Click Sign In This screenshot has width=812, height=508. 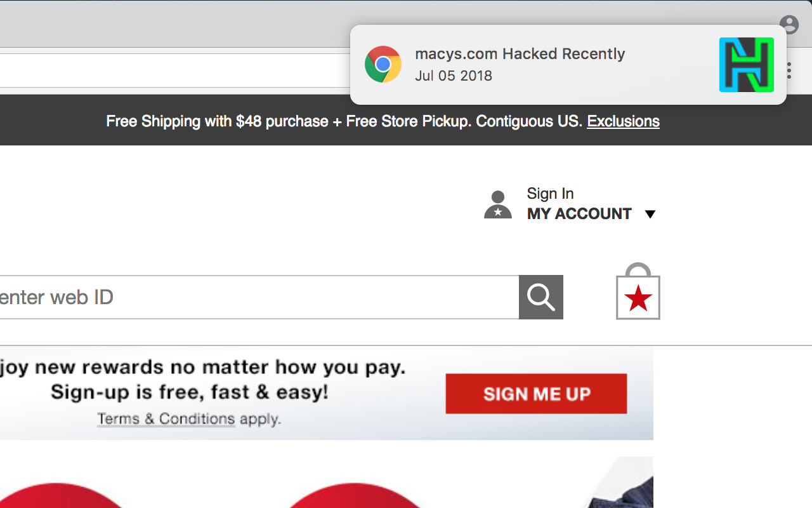(x=549, y=193)
